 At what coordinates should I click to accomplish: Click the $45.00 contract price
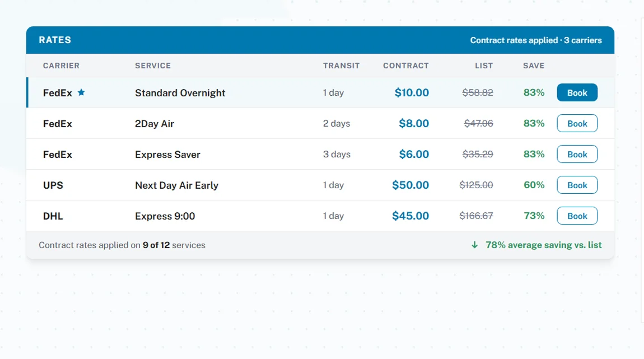[x=410, y=216]
